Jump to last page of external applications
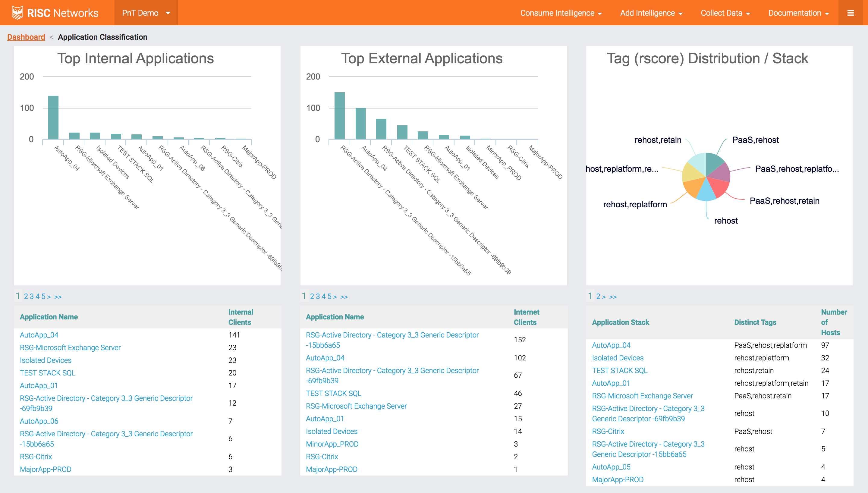Viewport: 868px width, 493px height. [344, 296]
